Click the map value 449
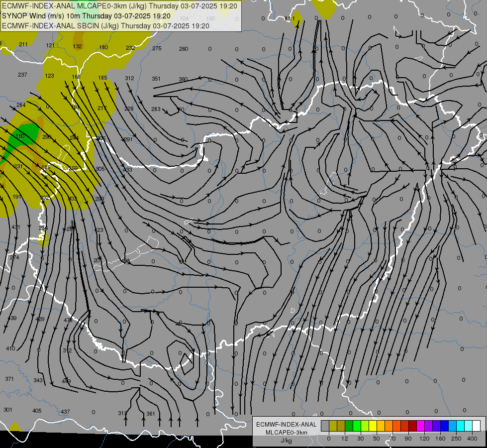 [66, 381]
